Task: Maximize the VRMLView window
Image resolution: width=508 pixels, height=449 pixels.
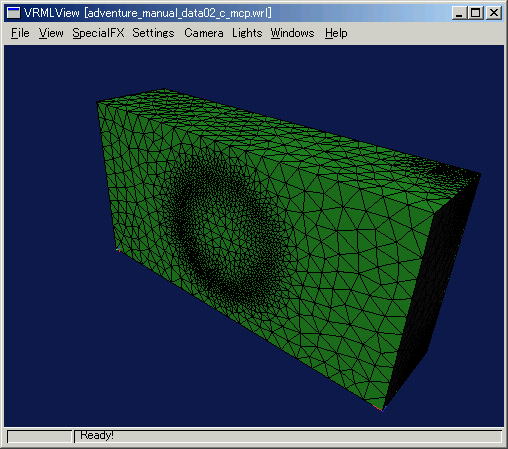Action: point(475,13)
